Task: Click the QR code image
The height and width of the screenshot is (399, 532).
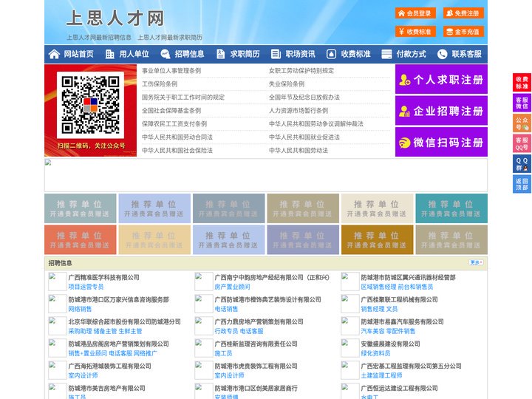Action: point(90,105)
